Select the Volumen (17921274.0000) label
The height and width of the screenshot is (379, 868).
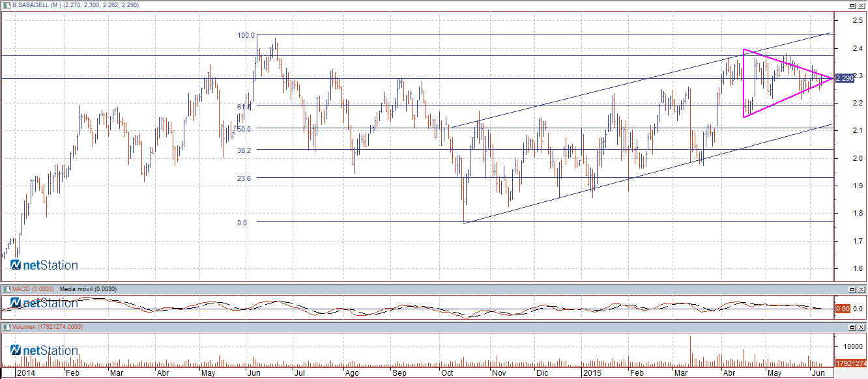tap(48, 327)
